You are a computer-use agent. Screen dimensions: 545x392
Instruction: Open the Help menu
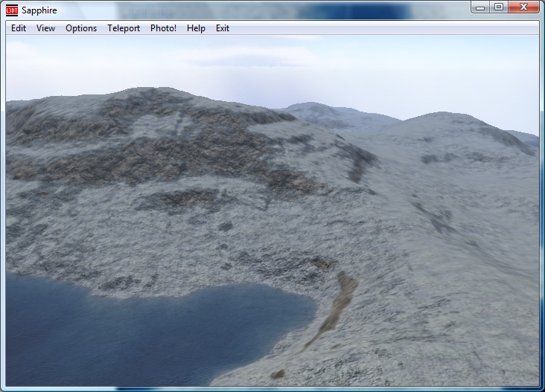(x=197, y=28)
